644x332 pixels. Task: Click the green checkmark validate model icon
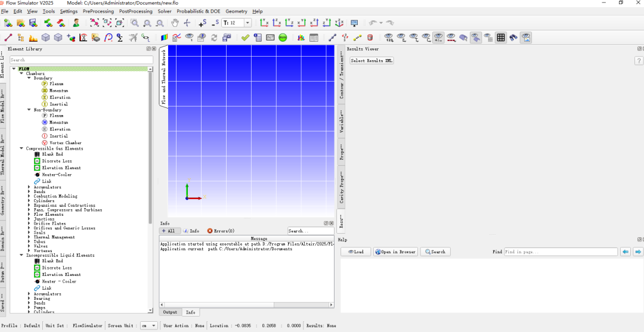(x=245, y=38)
